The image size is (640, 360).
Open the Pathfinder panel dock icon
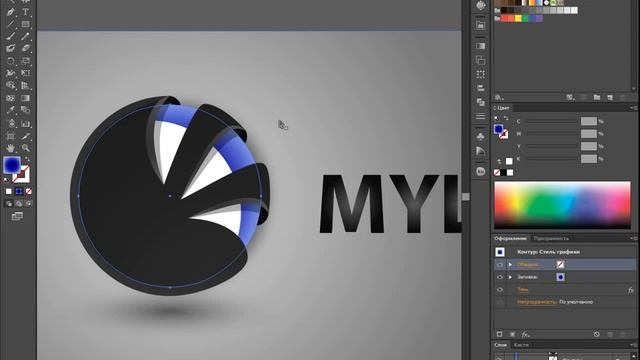pos(480,102)
